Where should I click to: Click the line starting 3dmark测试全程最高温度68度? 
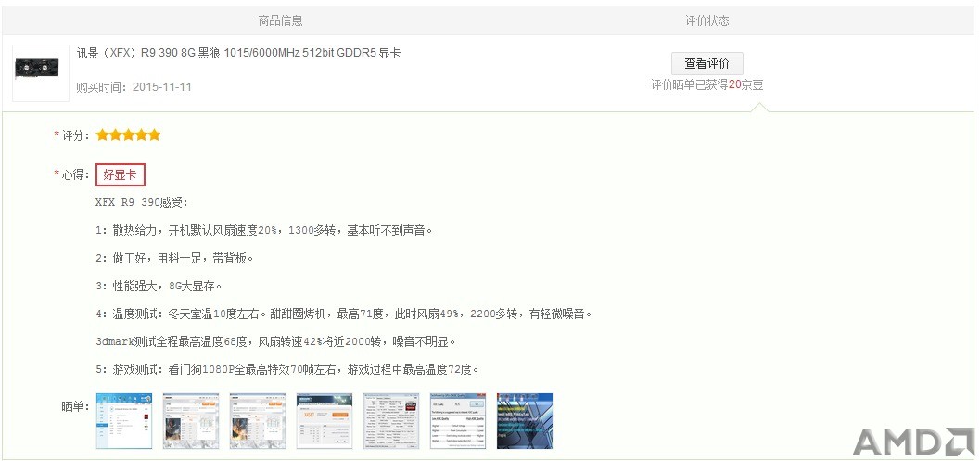click(275, 341)
